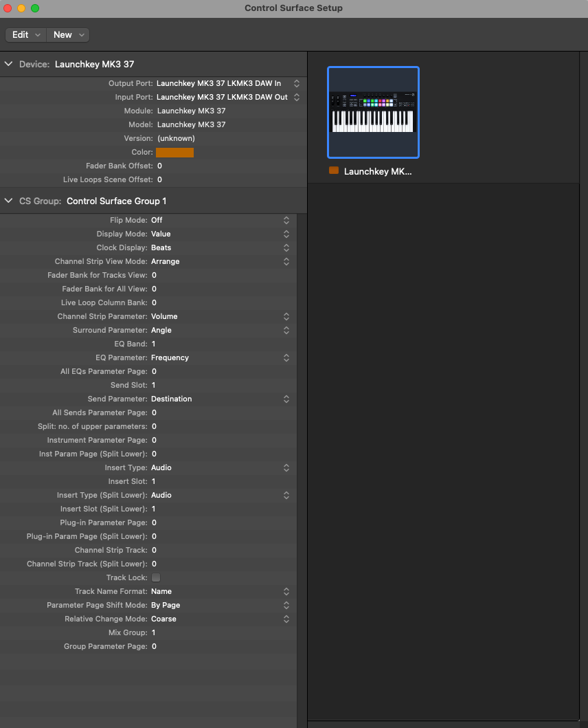The height and width of the screenshot is (728, 588).
Task: Click the Instrument Parameter Page value
Action: coord(154,440)
